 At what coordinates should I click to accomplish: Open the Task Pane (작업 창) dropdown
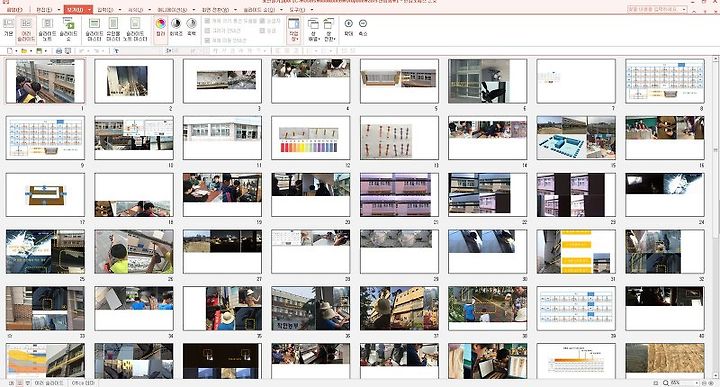(293, 30)
